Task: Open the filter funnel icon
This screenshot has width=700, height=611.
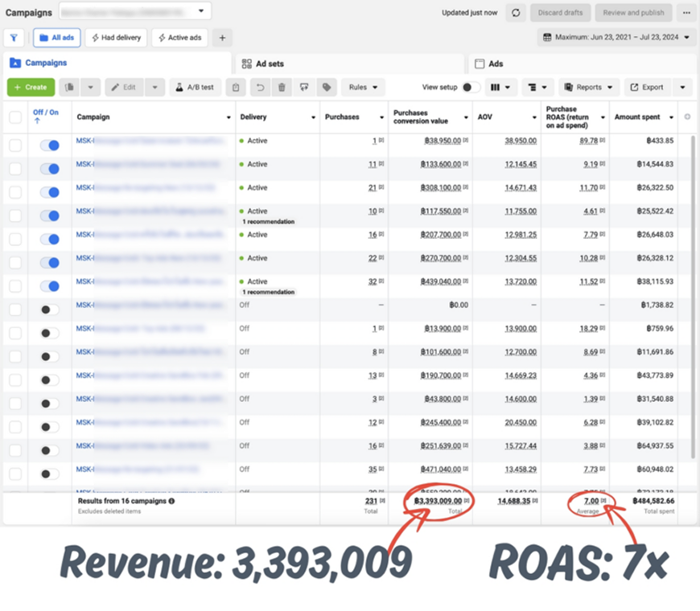Action: point(14,38)
